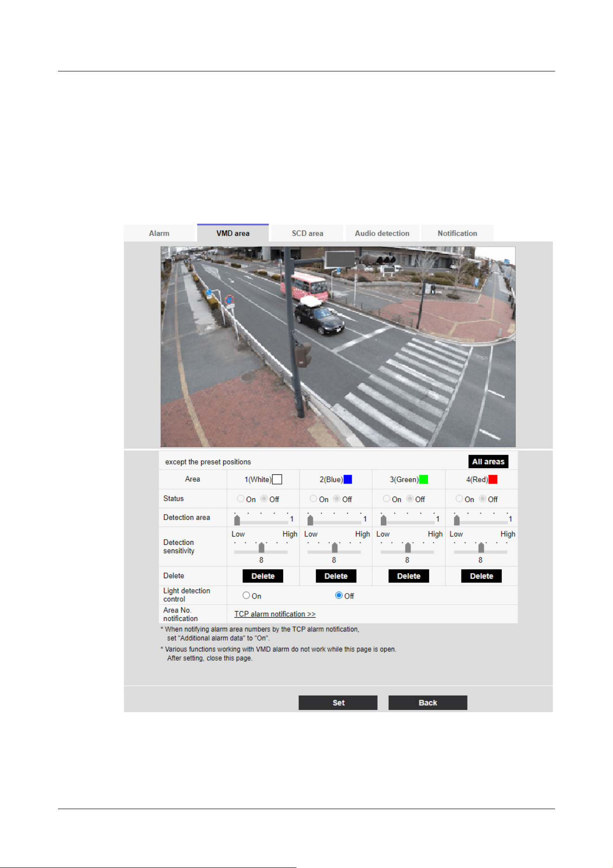
Task: Open the TCP alarm notification link
Action: coord(275,614)
